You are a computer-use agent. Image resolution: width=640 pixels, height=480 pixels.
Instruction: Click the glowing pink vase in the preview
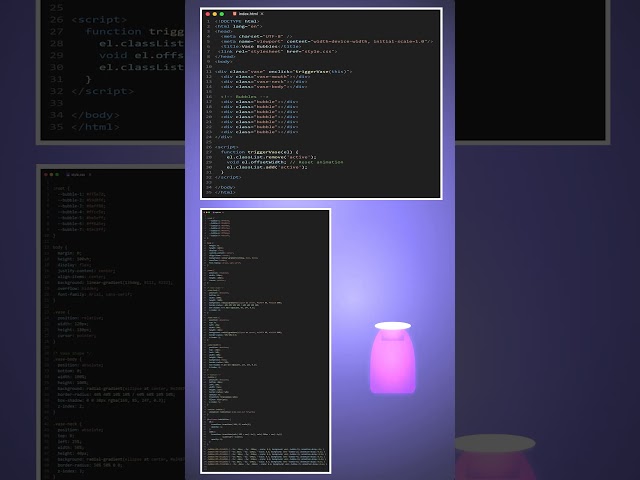[393, 358]
